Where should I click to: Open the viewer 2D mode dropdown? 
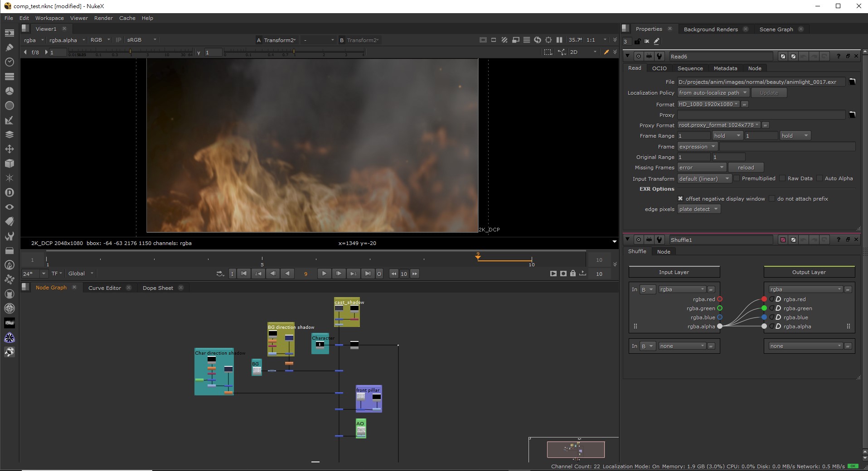[584, 52]
